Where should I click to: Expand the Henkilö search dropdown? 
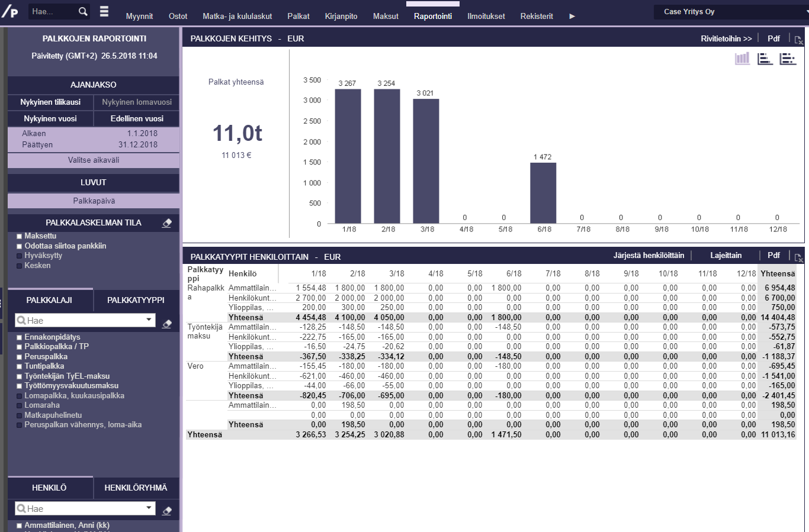(x=149, y=508)
